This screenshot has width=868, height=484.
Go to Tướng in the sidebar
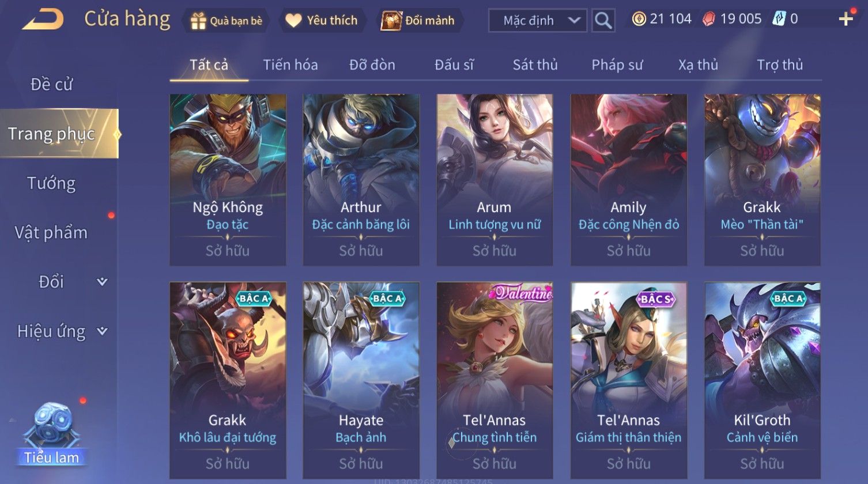click(x=51, y=183)
